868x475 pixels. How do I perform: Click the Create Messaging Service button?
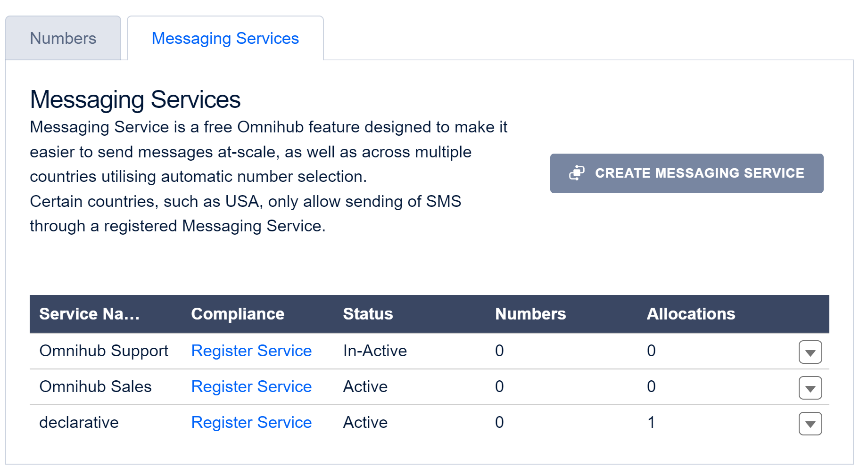coord(686,173)
